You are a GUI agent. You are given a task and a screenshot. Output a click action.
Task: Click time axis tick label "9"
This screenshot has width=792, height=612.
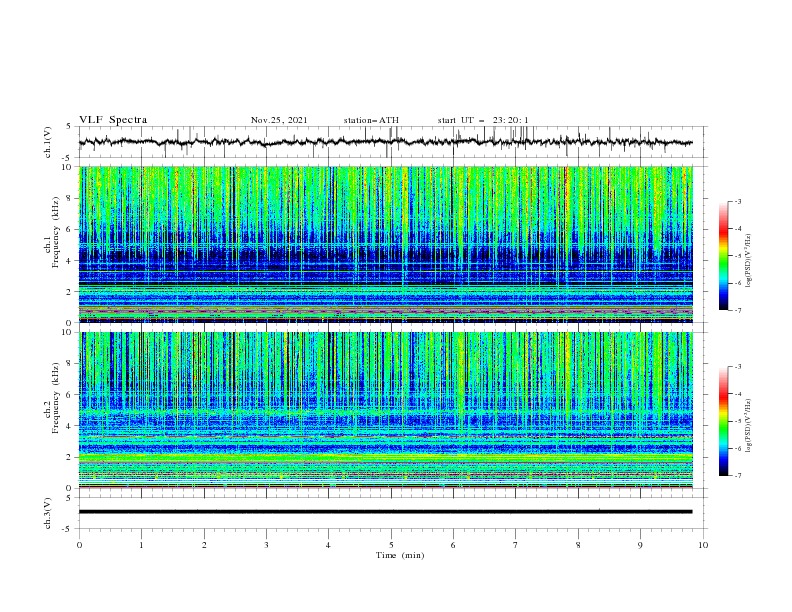point(640,545)
